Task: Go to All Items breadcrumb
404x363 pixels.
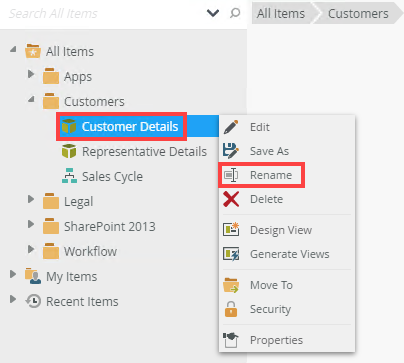Action: pyautogui.click(x=281, y=14)
